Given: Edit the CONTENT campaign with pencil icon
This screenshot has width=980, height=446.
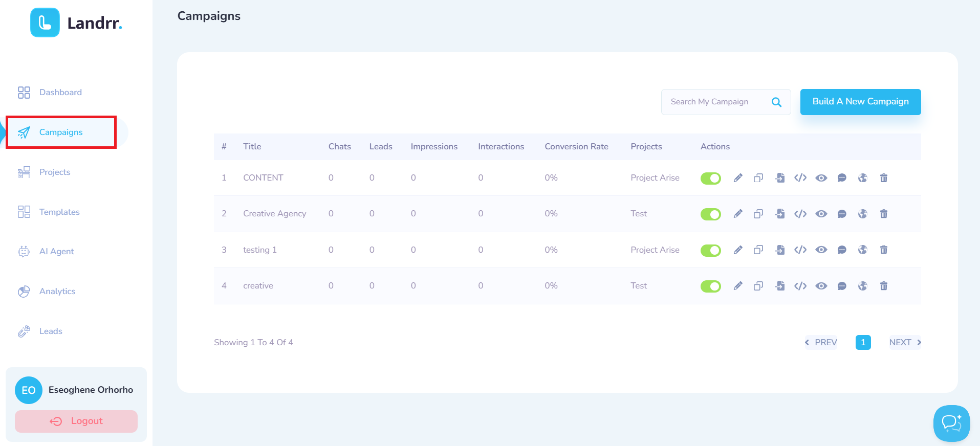Looking at the screenshot, I should 737,178.
